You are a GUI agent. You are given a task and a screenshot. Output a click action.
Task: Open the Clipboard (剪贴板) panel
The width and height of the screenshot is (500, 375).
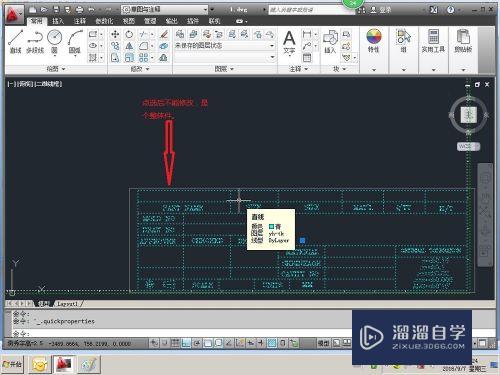tap(463, 41)
